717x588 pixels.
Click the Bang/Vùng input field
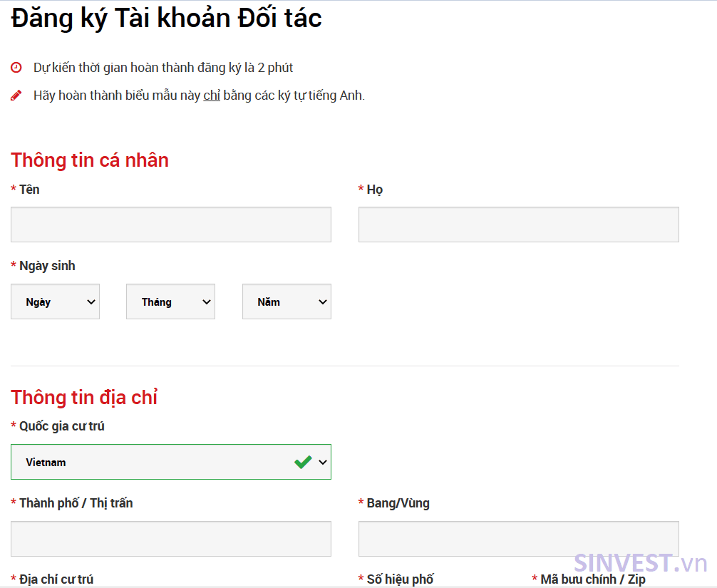519,539
